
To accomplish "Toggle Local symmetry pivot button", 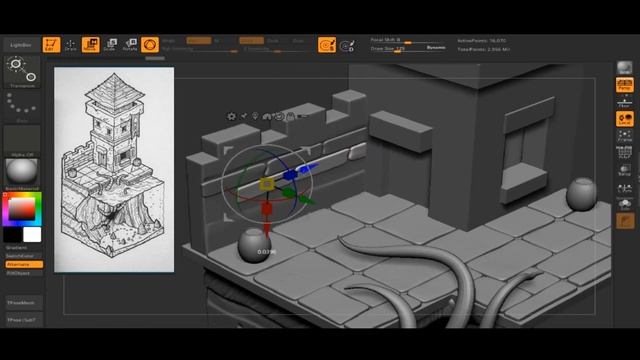I will [x=624, y=119].
